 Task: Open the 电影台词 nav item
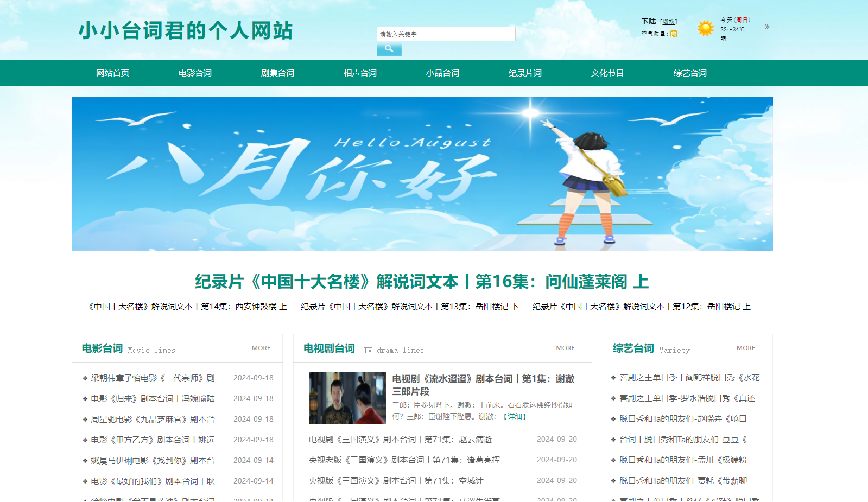[195, 73]
